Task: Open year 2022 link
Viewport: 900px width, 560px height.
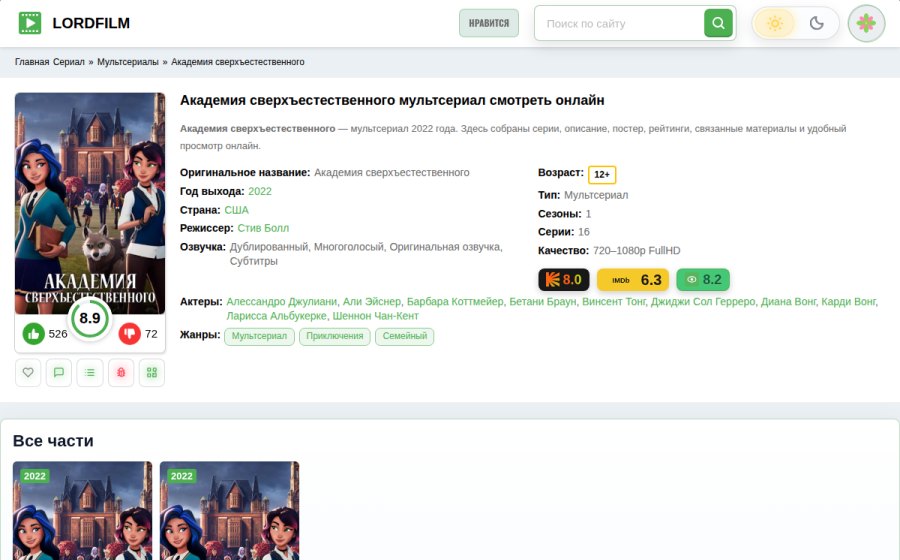Action: click(259, 191)
